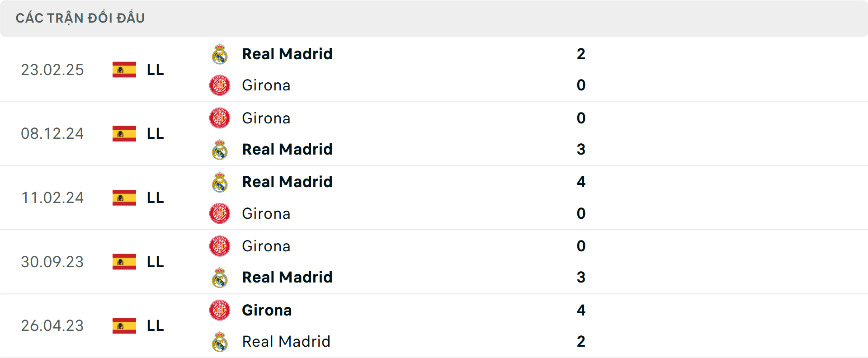
Task: Click the Real Madrid crest for the 23.02.25 match
Action: [x=220, y=54]
